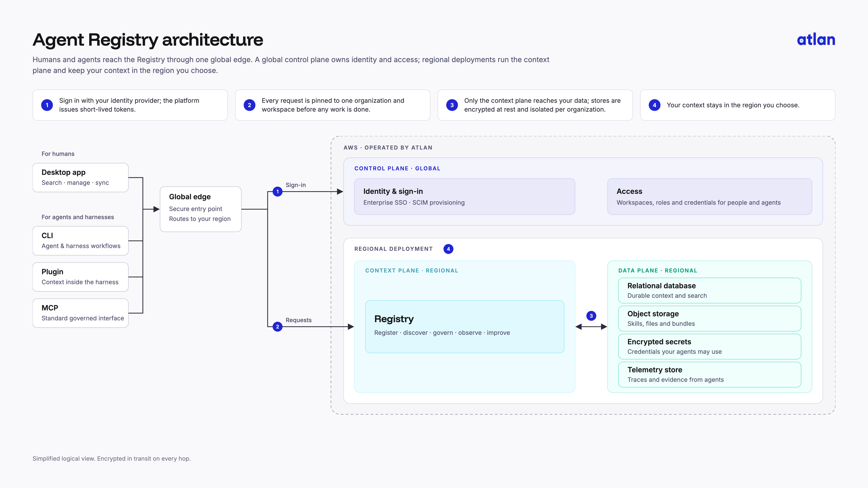
Task: Select the Telemetry store card
Action: (710, 375)
